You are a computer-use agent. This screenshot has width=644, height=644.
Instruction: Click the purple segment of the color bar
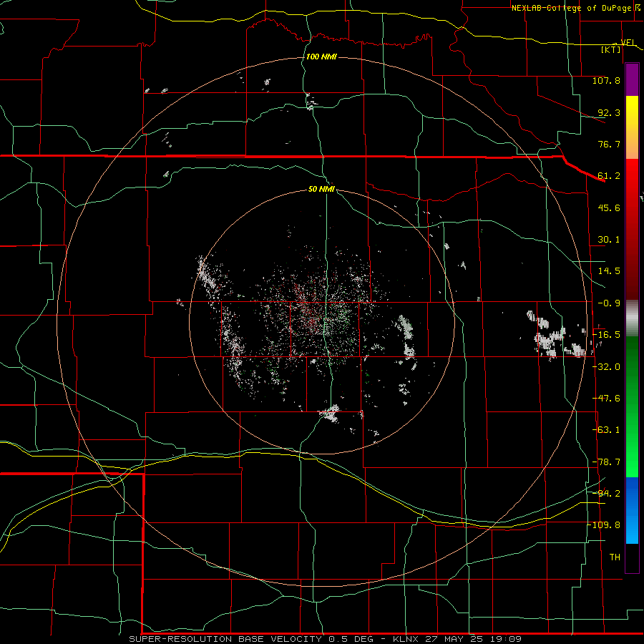click(x=632, y=79)
